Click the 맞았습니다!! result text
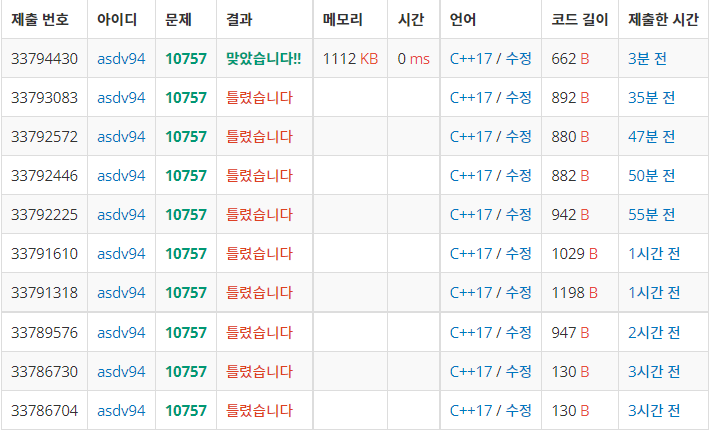The image size is (718, 432). 263,59
